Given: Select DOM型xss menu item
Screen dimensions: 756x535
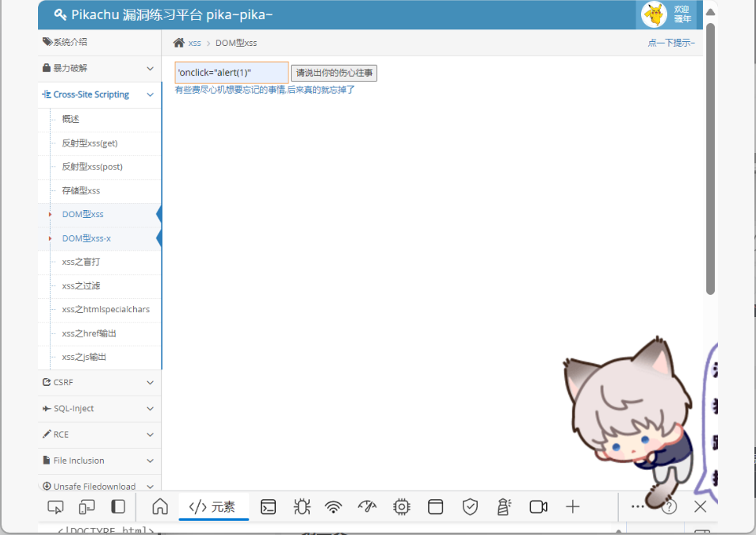Looking at the screenshot, I should tap(82, 215).
